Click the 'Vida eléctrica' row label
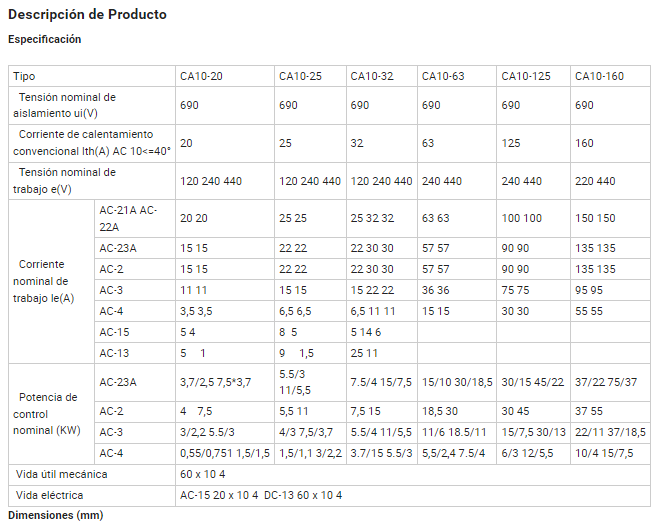 [x=92, y=495]
